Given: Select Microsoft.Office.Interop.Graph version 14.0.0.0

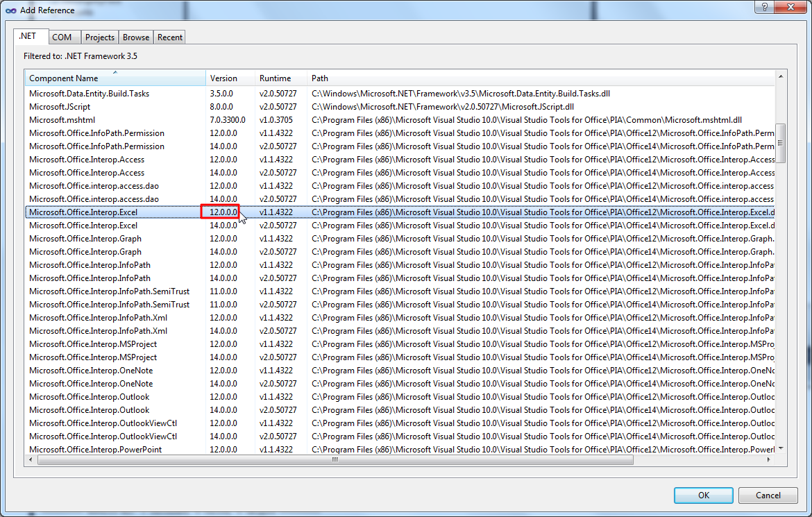Looking at the screenshot, I should click(400, 253).
